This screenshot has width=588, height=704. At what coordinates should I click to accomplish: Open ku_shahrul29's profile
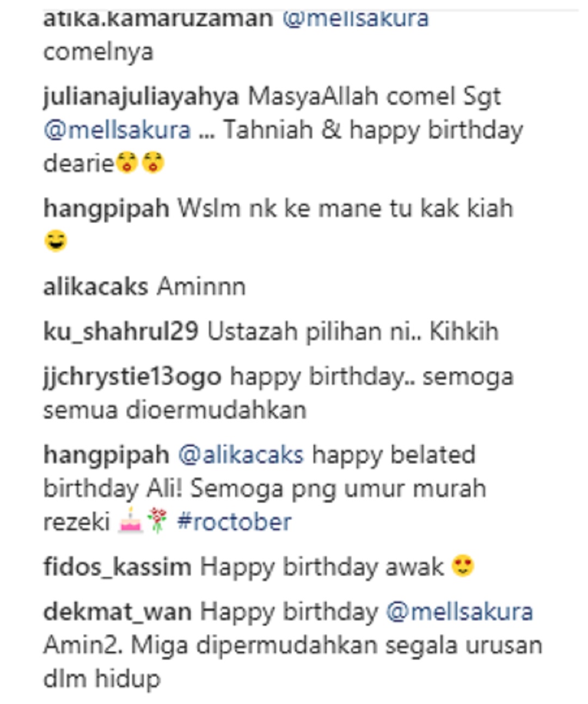click(121, 332)
